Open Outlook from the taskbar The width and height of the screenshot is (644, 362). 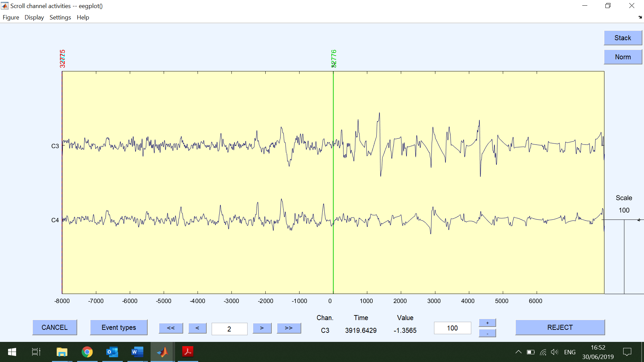(x=112, y=352)
